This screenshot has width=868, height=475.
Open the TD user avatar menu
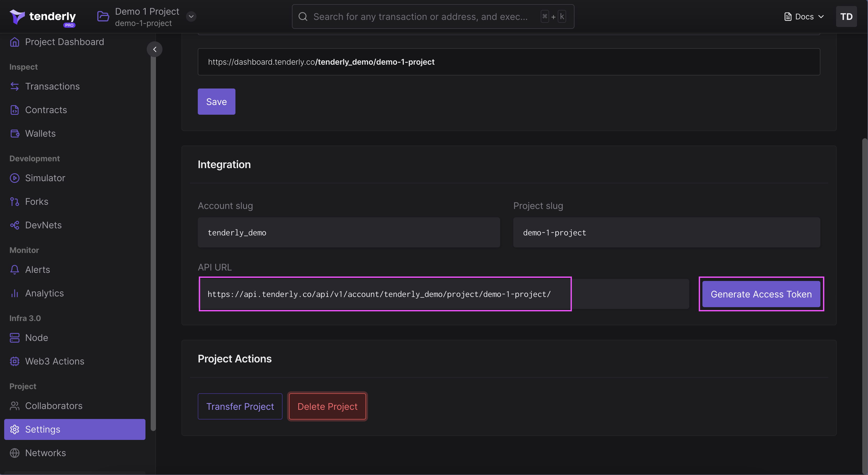(846, 16)
